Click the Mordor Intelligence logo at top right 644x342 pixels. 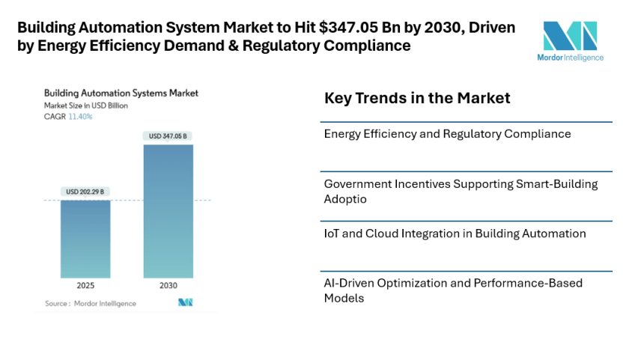click(x=570, y=35)
